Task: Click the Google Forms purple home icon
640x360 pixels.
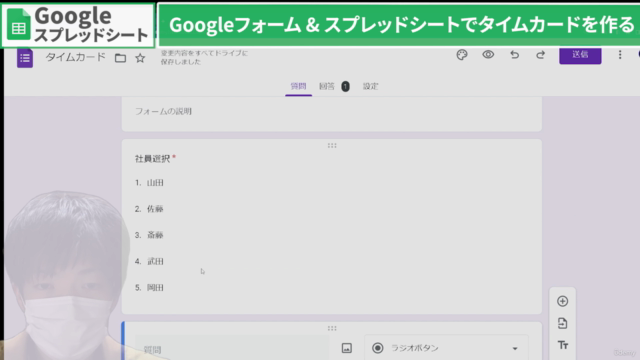Action: point(24,58)
